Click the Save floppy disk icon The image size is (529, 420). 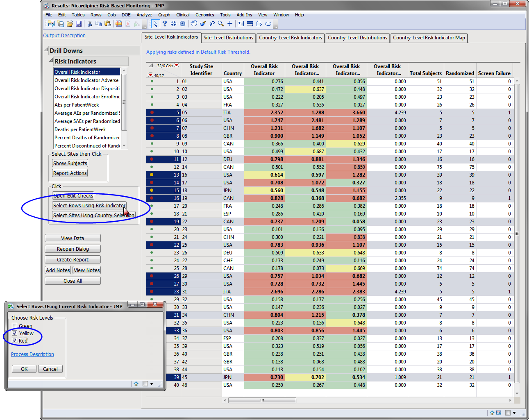coord(79,24)
